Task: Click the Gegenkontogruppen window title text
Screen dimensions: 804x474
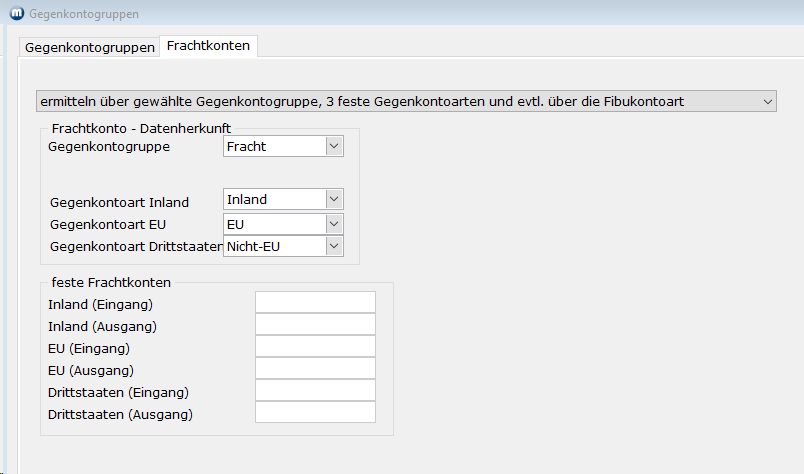Action: coord(84,14)
